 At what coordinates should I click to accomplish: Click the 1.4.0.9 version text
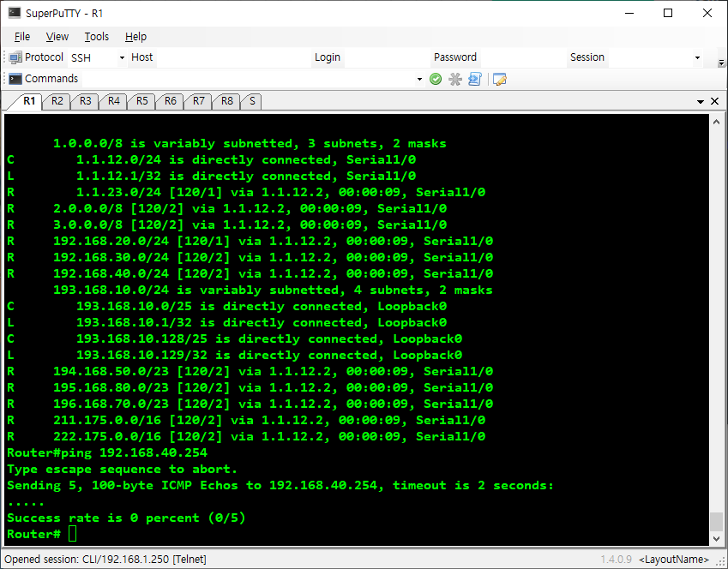[617, 560]
